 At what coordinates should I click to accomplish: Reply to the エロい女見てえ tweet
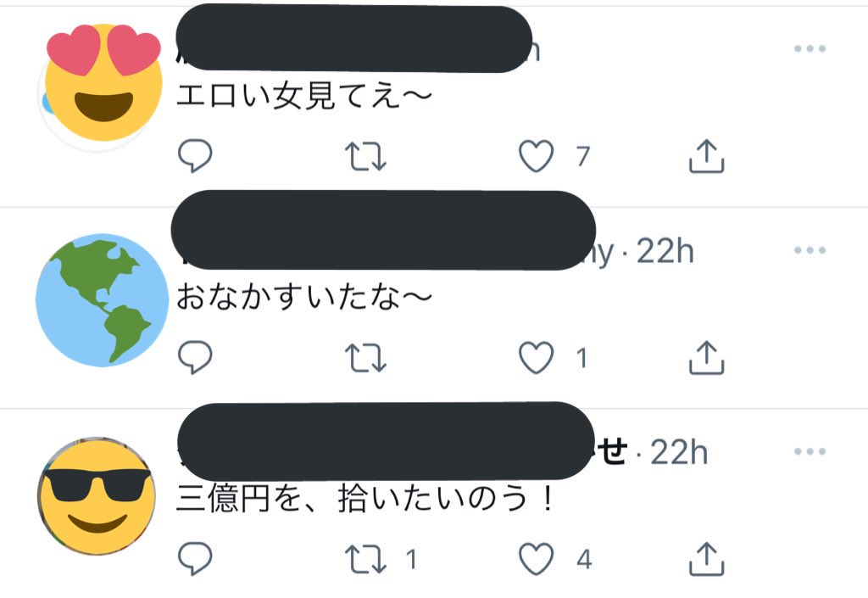[195, 155]
